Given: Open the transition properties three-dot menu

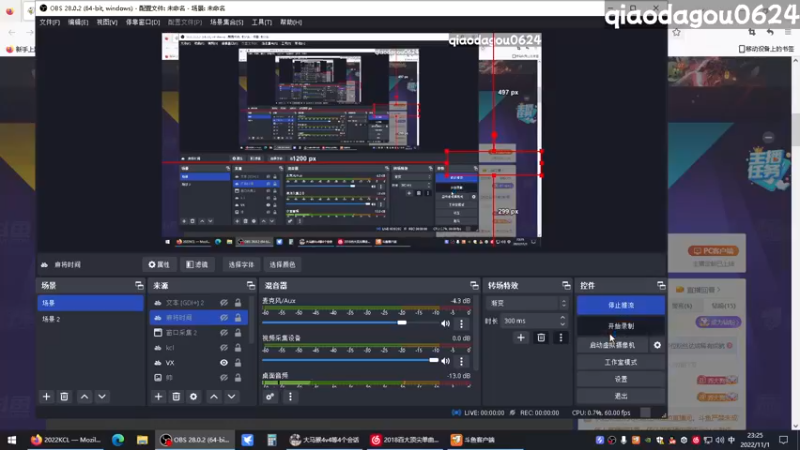Looking at the screenshot, I should [x=561, y=337].
